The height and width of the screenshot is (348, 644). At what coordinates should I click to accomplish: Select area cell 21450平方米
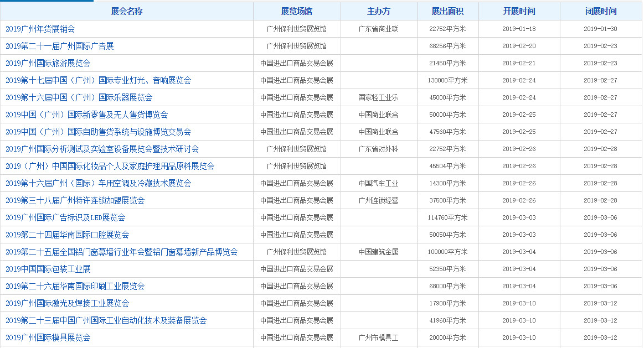click(447, 63)
